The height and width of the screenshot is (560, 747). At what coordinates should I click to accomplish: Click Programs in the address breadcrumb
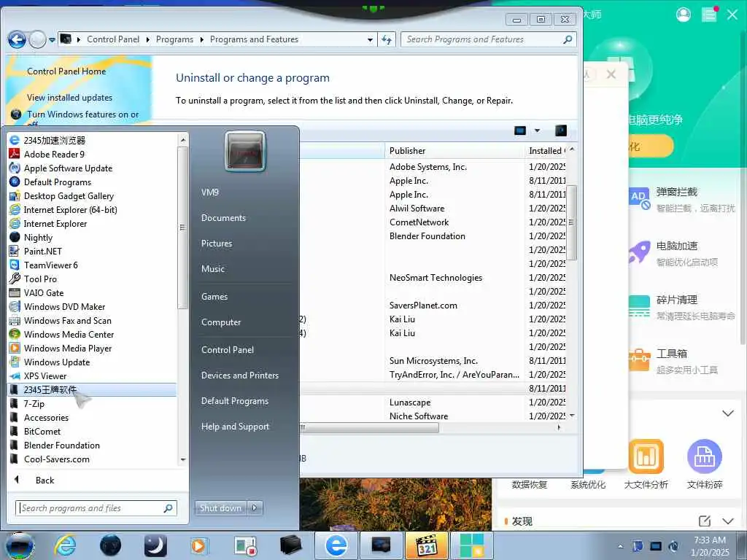pyautogui.click(x=174, y=39)
